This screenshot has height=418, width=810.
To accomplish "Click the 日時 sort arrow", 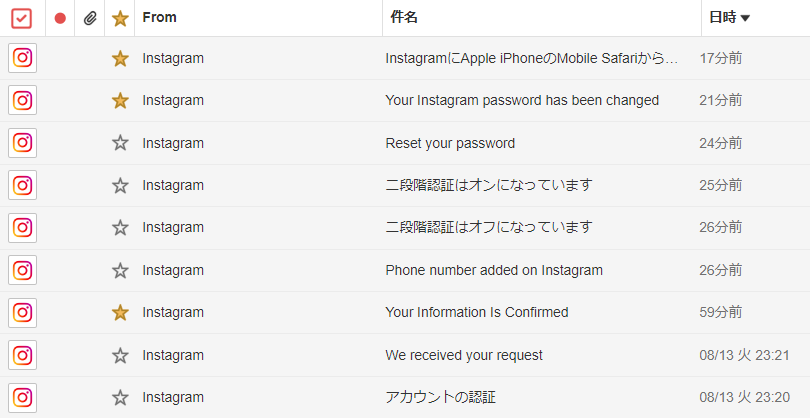I will (x=745, y=18).
